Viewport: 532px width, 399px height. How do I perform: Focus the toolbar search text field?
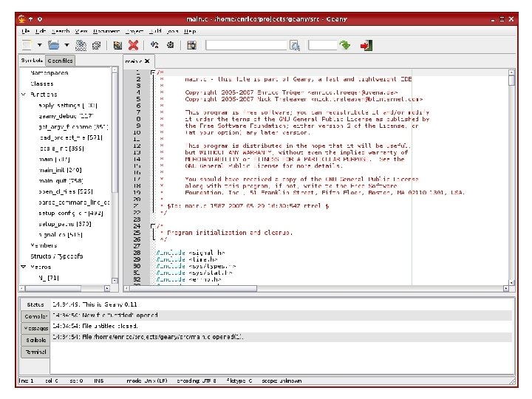click(246, 45)
